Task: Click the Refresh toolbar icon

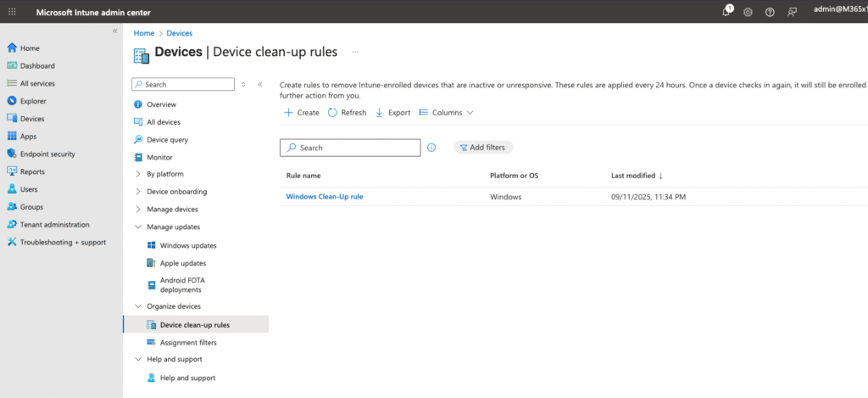Action: click(333, 113)
